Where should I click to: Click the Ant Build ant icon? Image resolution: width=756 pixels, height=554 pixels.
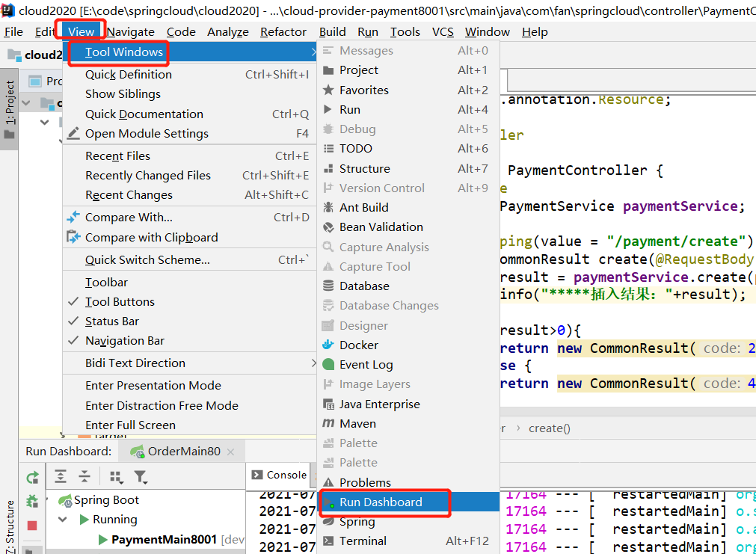[x=328, y=207]
